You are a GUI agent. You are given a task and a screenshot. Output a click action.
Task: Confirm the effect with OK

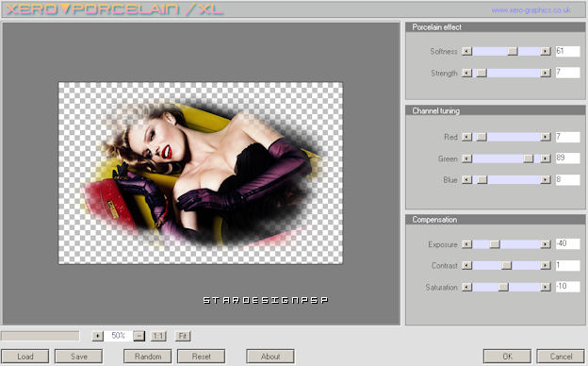pyautogui.click(x=507, y=357)
